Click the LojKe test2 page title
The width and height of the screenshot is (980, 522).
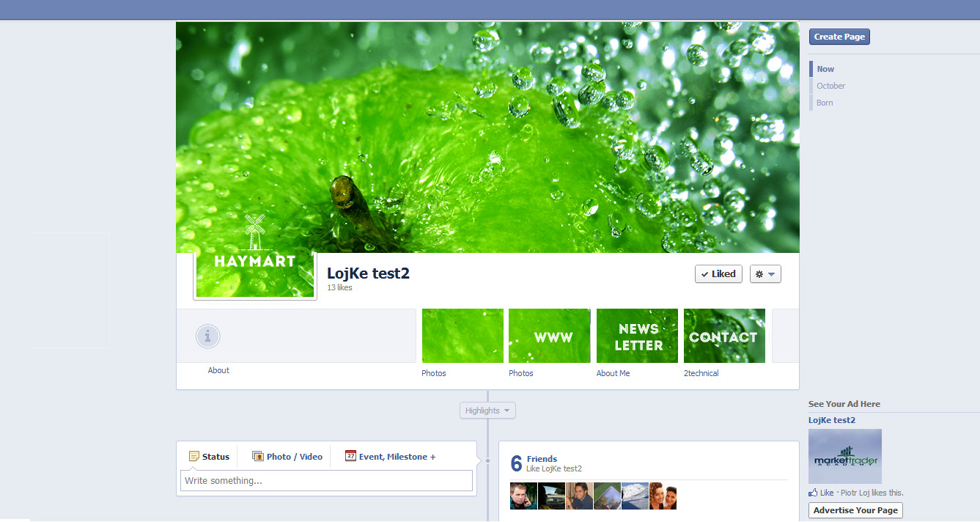368,273
